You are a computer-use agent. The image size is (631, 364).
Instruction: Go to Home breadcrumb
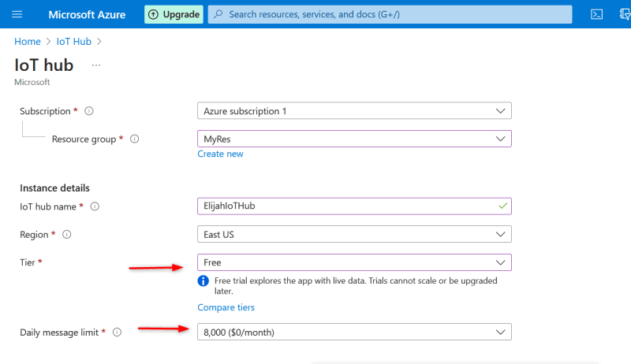coord(28,42)
